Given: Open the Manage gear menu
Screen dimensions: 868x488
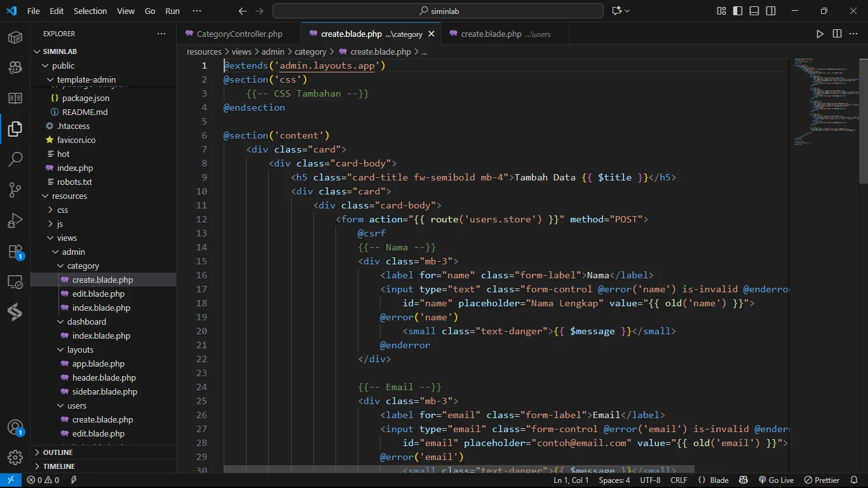Looking at the screenshot, I should point(15,457).
